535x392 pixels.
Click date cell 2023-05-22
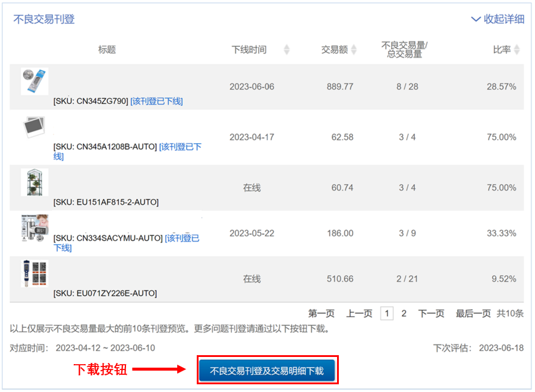click(x=252, y=233)
